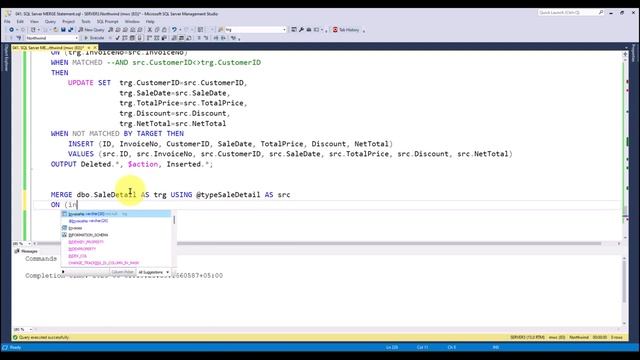Click the Tab History red icon
The image size is (640, 360).
pos(335,30)
